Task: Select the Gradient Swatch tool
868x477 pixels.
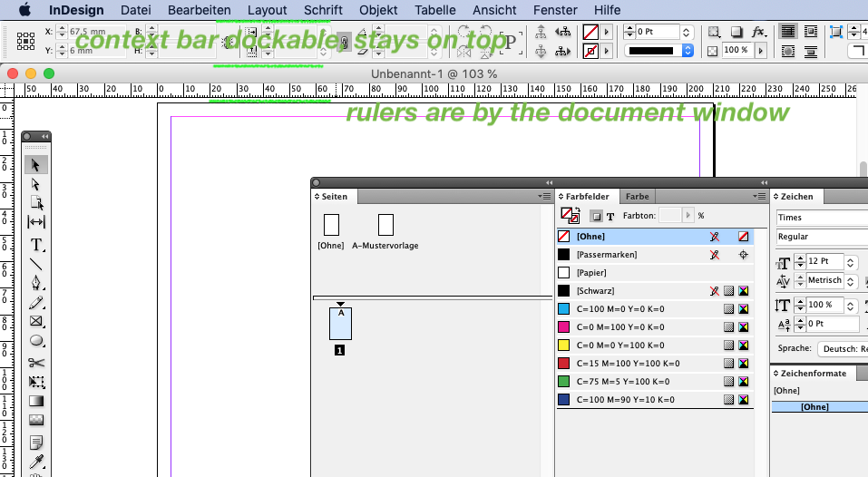Action: coord(36,401)
